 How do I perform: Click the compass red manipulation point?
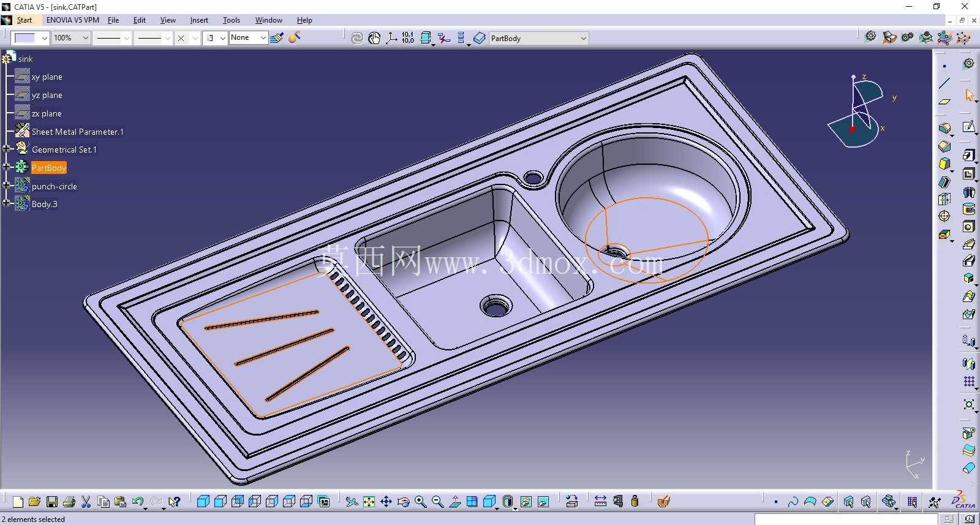coord(852,129)
